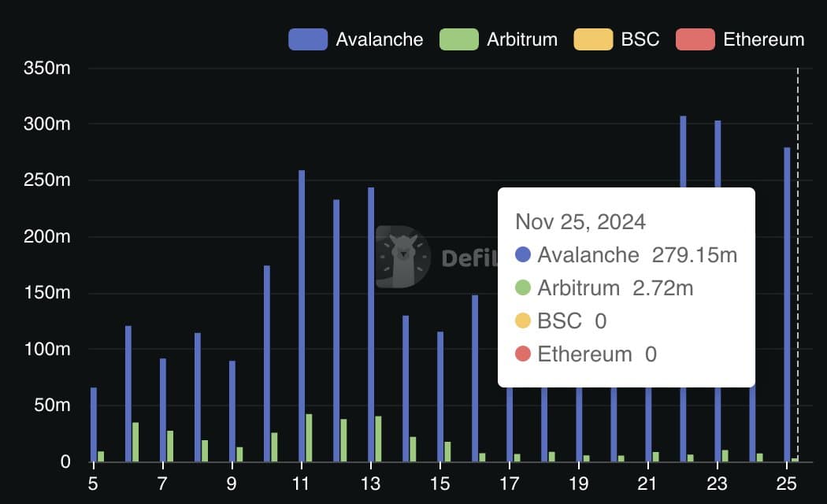The image size is (827, 504).
Task: Select the Avalanche bar for day 5
Action: [94, 424]
